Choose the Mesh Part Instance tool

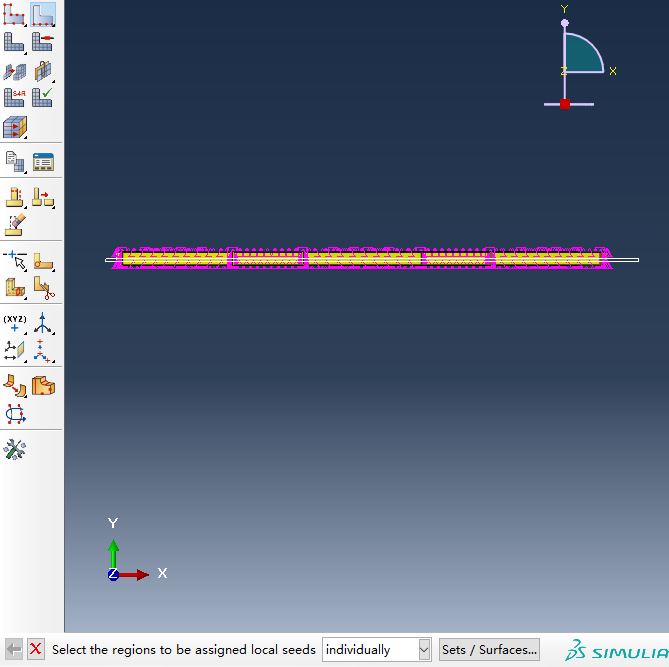(x=14, y=42)
